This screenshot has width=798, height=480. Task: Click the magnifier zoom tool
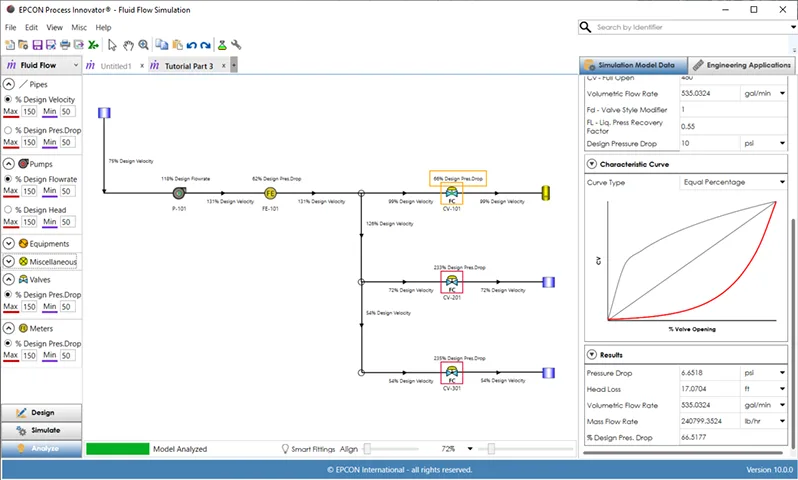(144, 45)
